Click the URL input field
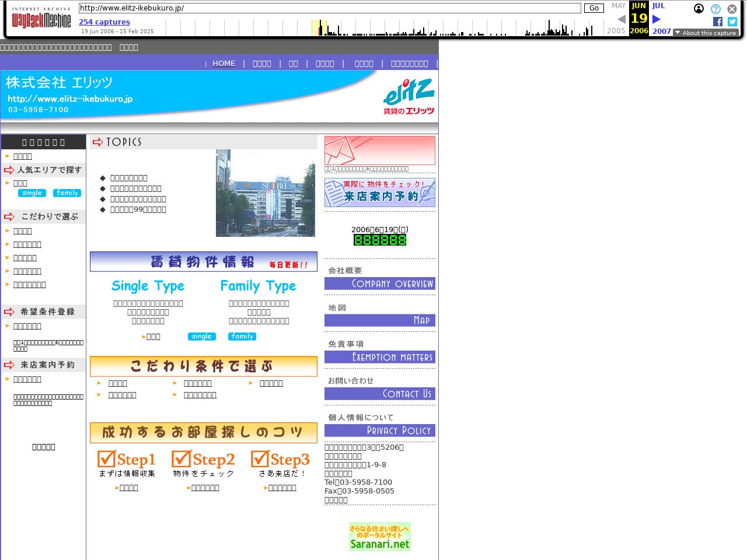Screen dimensions: 747x560 pyautogui.click(x=330, y=8)
